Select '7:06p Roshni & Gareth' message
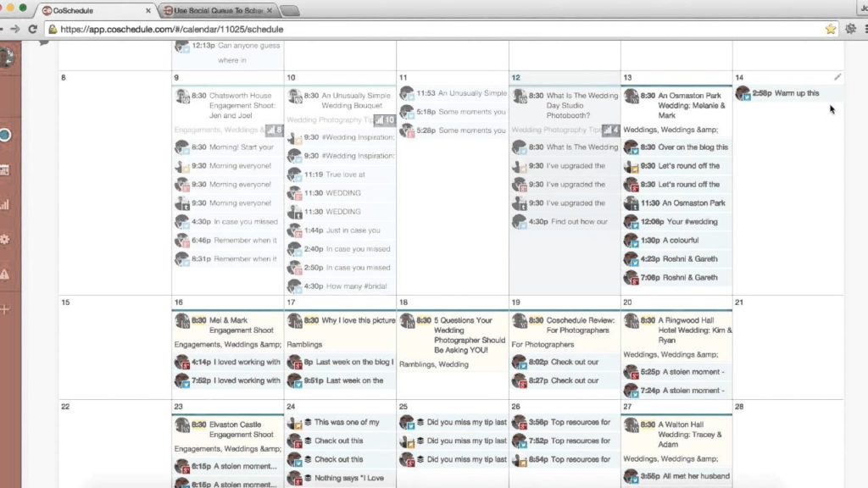The height and width of the screenshot is (488, 868). click(x=676, y=278)
